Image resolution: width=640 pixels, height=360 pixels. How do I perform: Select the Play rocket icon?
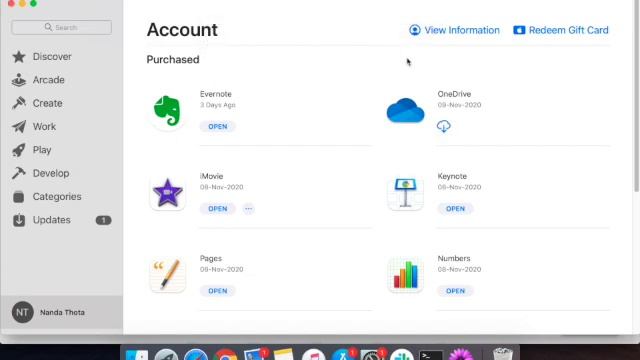click(19, 150)
